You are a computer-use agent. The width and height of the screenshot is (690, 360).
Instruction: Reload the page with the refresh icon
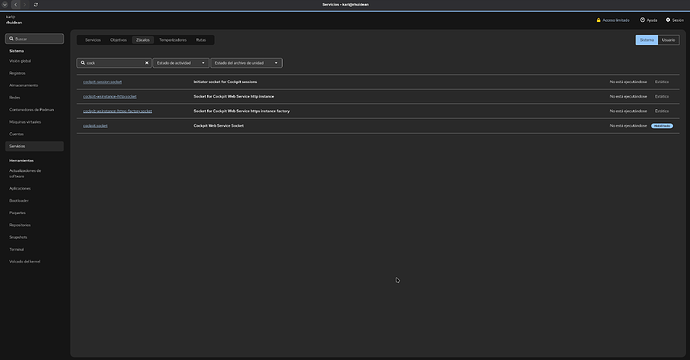point(36,4)
